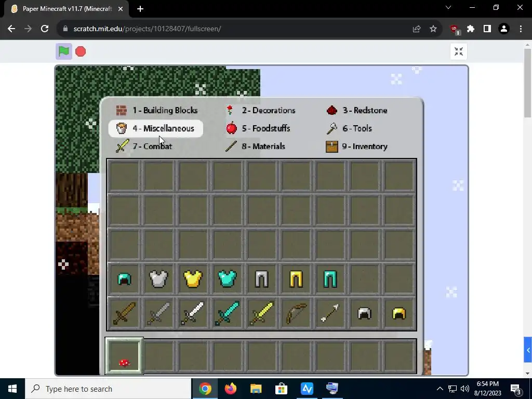
Task: Open 2 - Decorations category
Action: (x=261, y=110)
